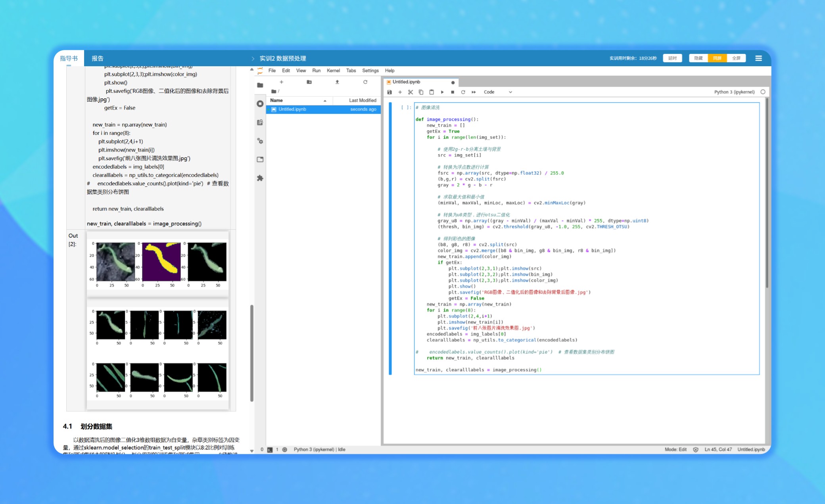Open the Git panel in sidebar
This screenshot has width=825, height=504.
click(x=260, y=123)
